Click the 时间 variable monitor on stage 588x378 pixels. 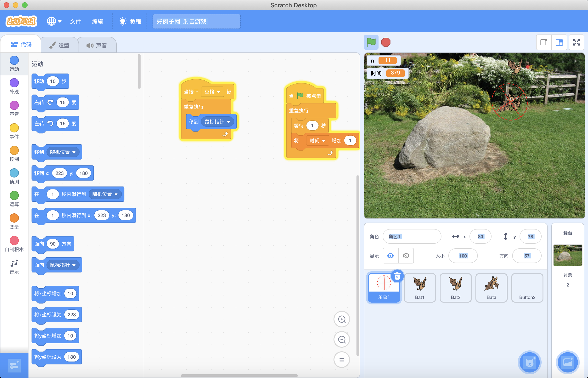point(387,73)
